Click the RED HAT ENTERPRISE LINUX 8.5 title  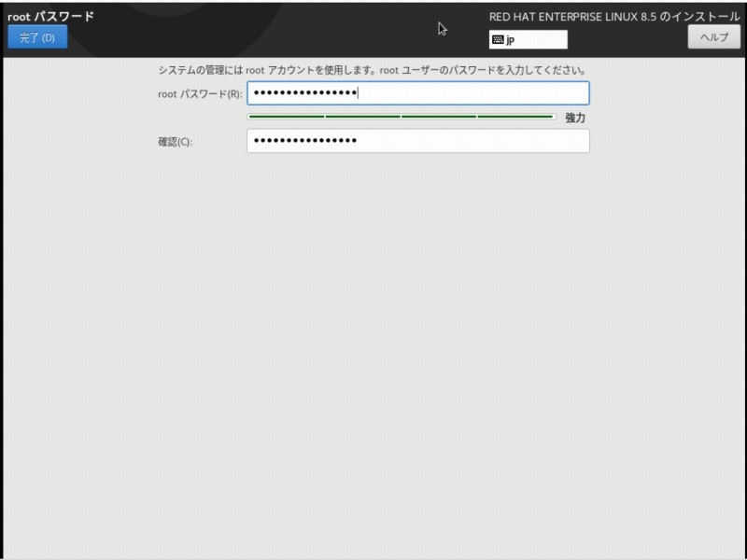(x=614, y=17)
